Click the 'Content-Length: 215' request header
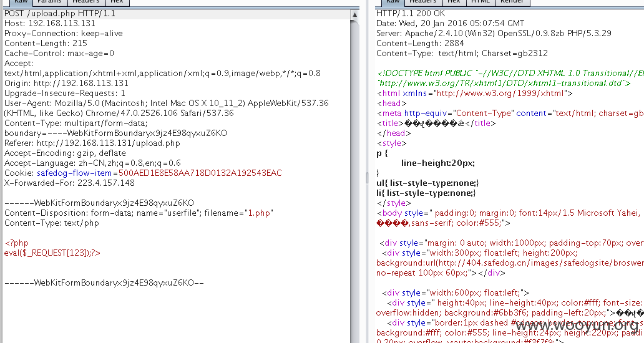644x343 pixels. (46, 44)
